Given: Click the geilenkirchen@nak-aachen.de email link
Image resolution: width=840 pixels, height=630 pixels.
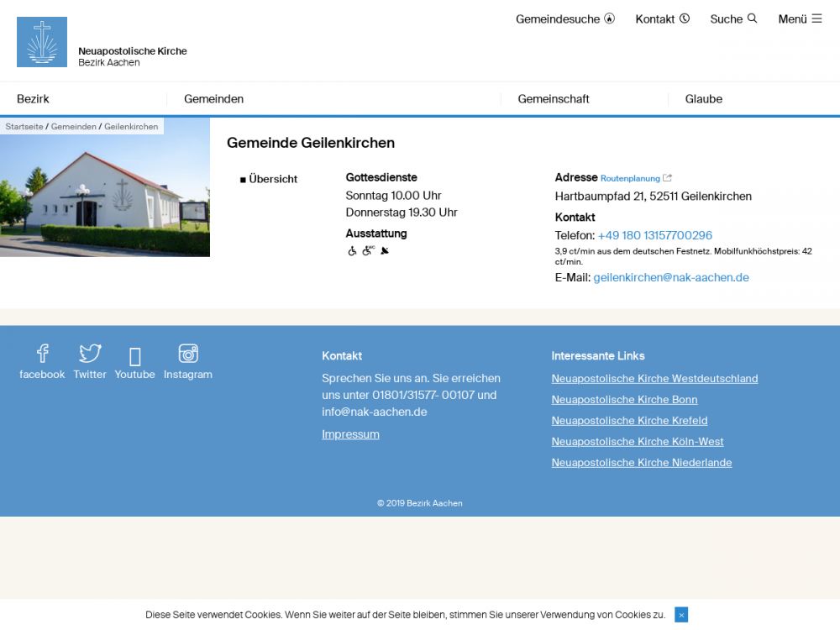Looking at the screenshot, I should pyautogui.click(x=671, y=277).
